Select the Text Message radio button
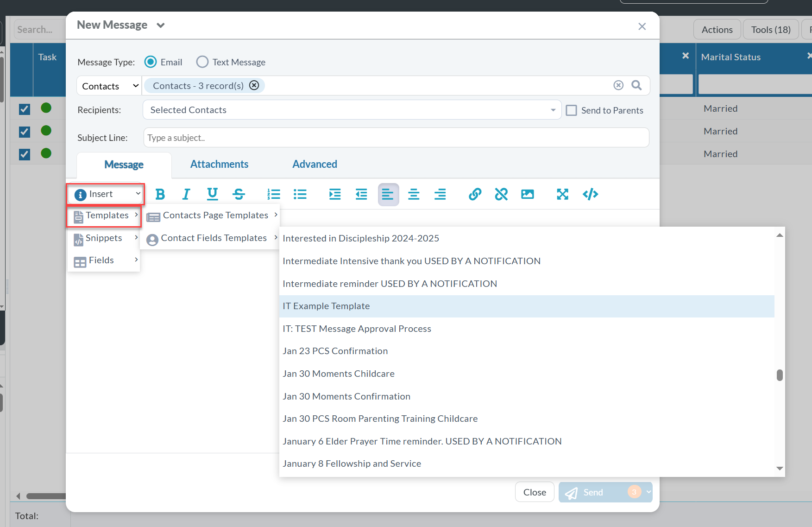This screenshot has width=812, height=527. pos(202,62)
